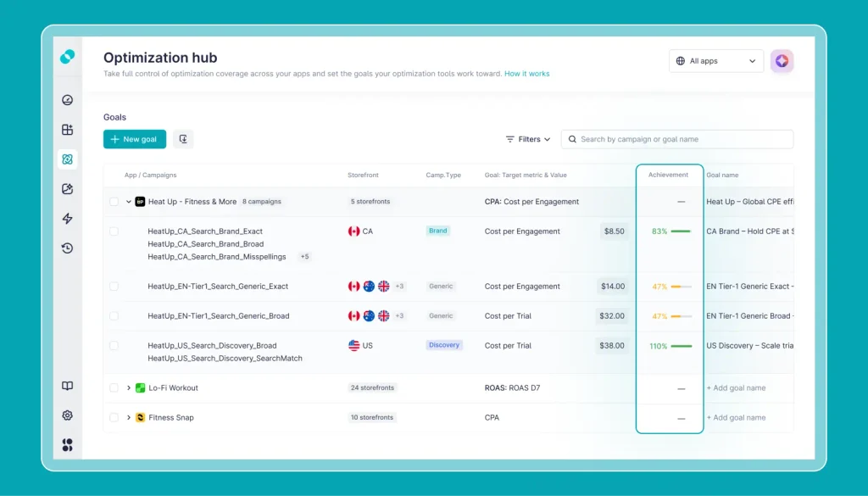
Task: Open the book documentation icon
Action: pyautogui.click(x=68, y=386)
